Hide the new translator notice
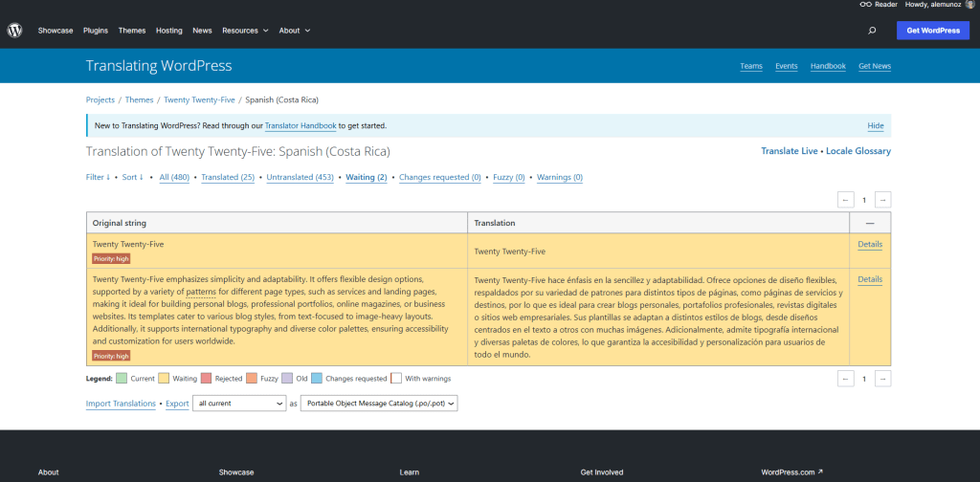Screen dimensions: 980x482 876,125
